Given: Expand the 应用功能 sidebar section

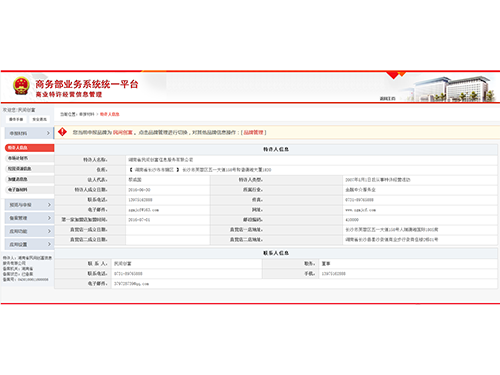Looking at the screenshot, I should tap(29, 231).
